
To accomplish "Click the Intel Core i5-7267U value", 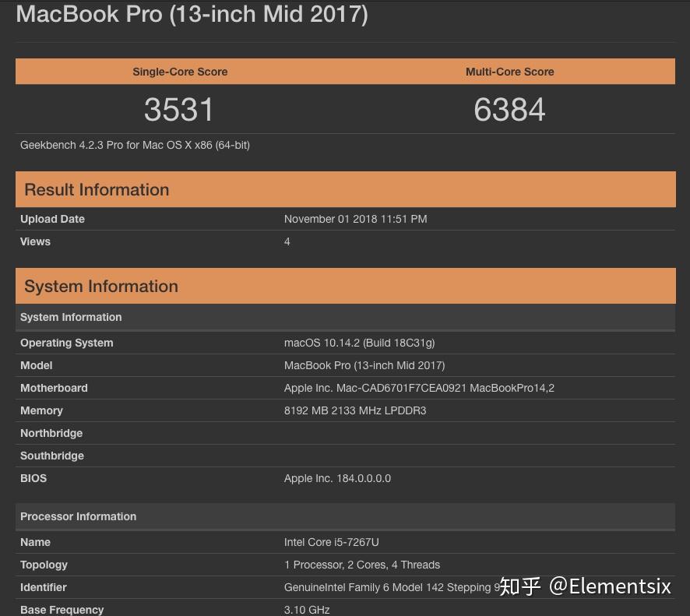I will coord(331,542).
